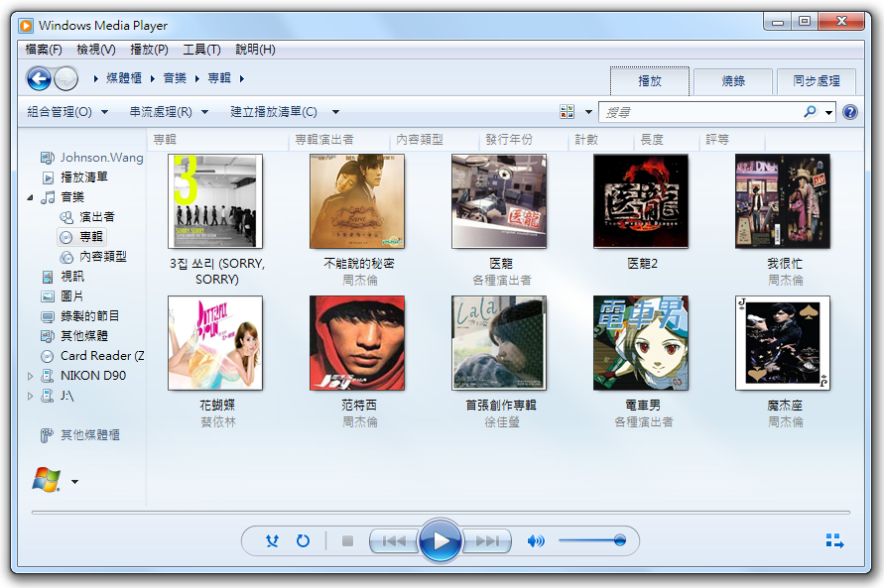Select 播放清單 in the sidebar

click(75, 177)
